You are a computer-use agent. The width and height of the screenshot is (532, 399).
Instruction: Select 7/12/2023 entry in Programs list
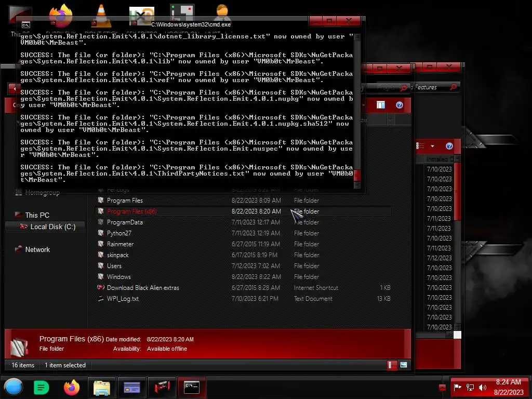click(x=439, y=258)
